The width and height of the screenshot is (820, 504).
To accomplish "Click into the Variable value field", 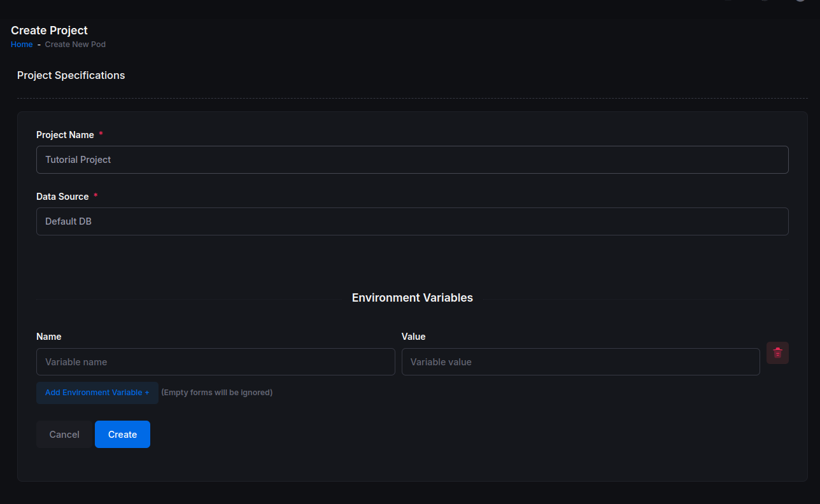I will (580, 361).
